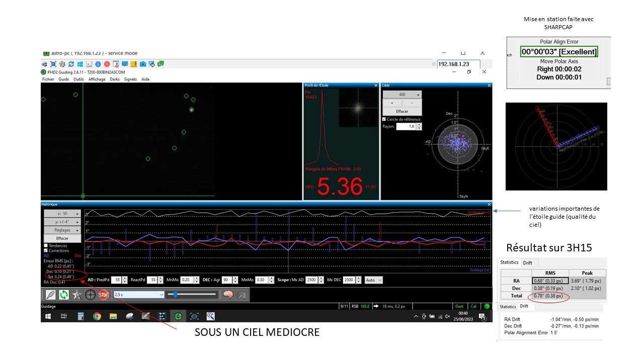Click the plus zoom button in Cible
This screenshot has width=644, height=362.
[x=392, y=103]
